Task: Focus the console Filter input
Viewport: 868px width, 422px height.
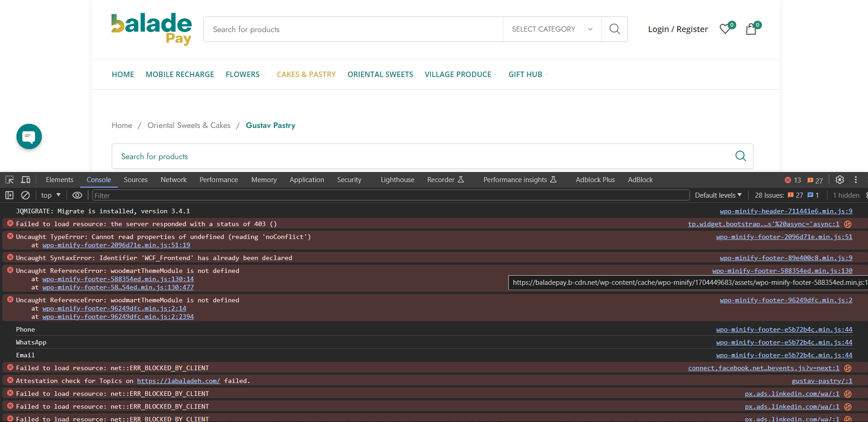Action: point(391,195)
